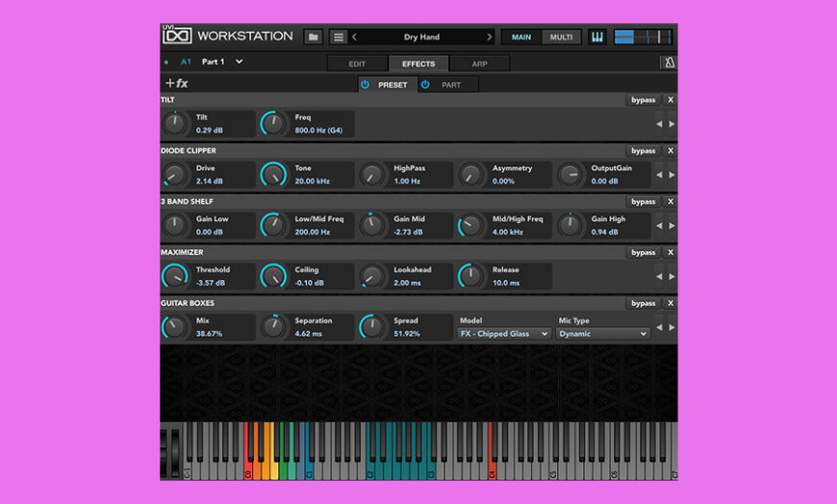The height and width of the screenshot is (504, 837).
Task: Click the Tilt amount knob
Action: (174, 123)
